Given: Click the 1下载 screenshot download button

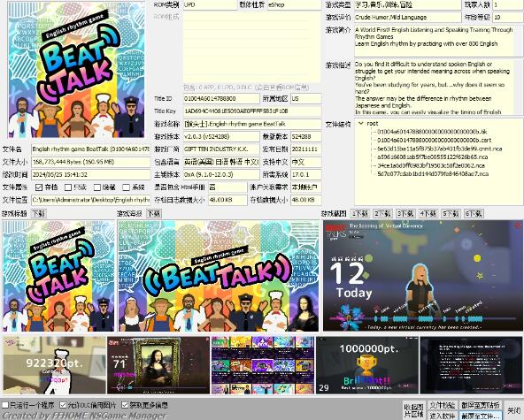Looking at the screenshot, I should click(x=360, y=214).
